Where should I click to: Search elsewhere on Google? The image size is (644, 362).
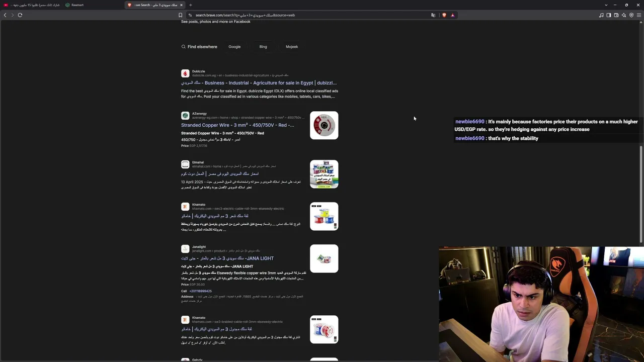234,47
